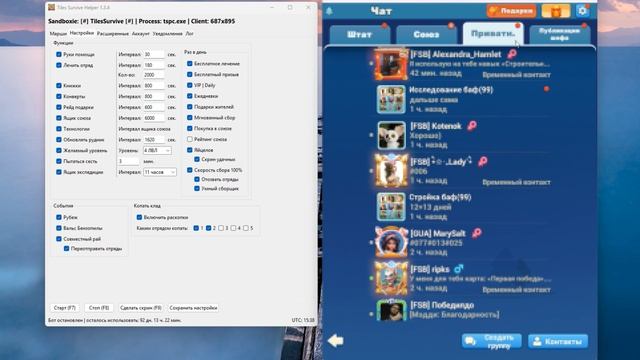Open the [FSB] Kotenok avatar
This screenshot has height=360, width=640.
point(391,135)
